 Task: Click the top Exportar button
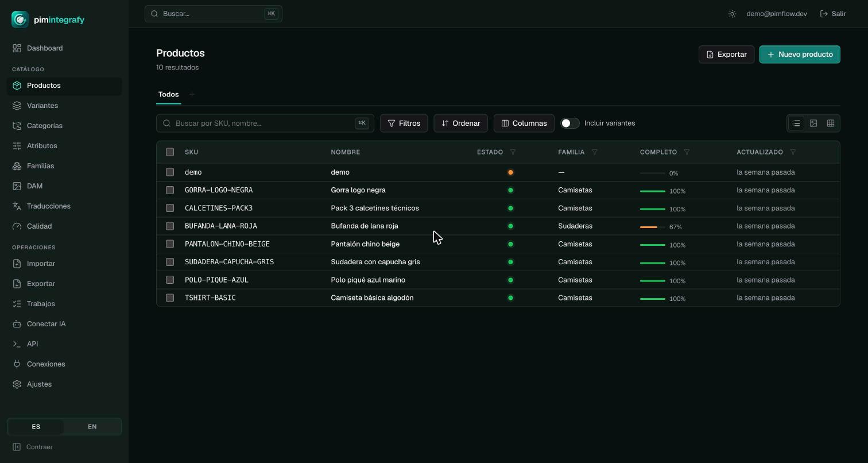726,55
